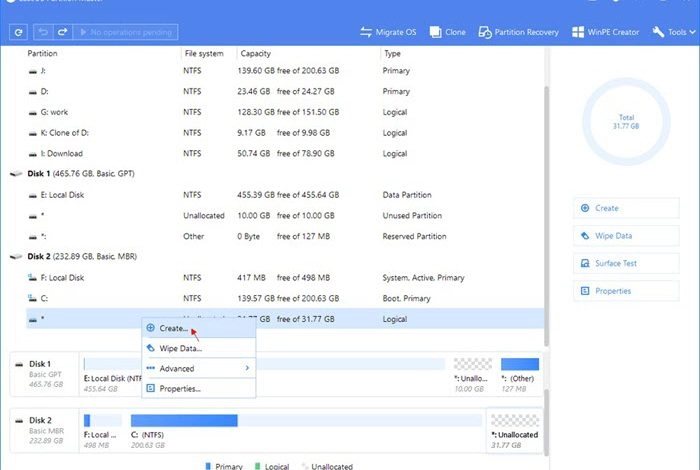Open Migrate OS

coord(388,32)
